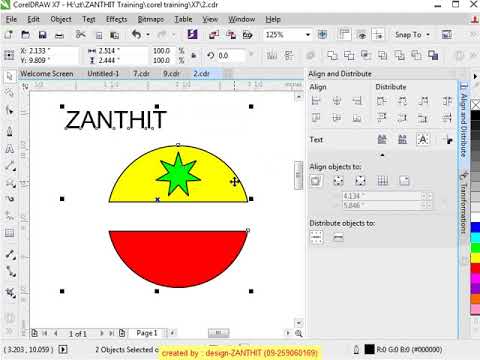Create a new document
Viewport: 480px width, 360px height.
click(8, 35)
